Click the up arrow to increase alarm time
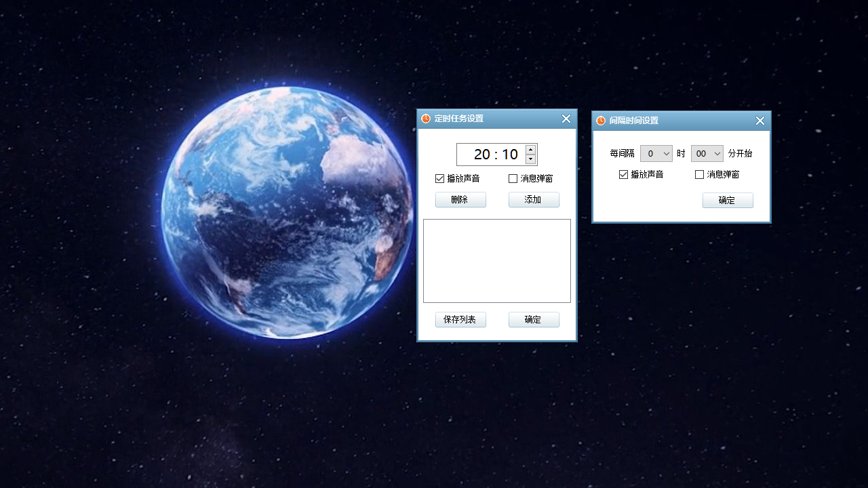Image resolution: width=868 pixels, height=488 pixels. click(x=530, y=149)
